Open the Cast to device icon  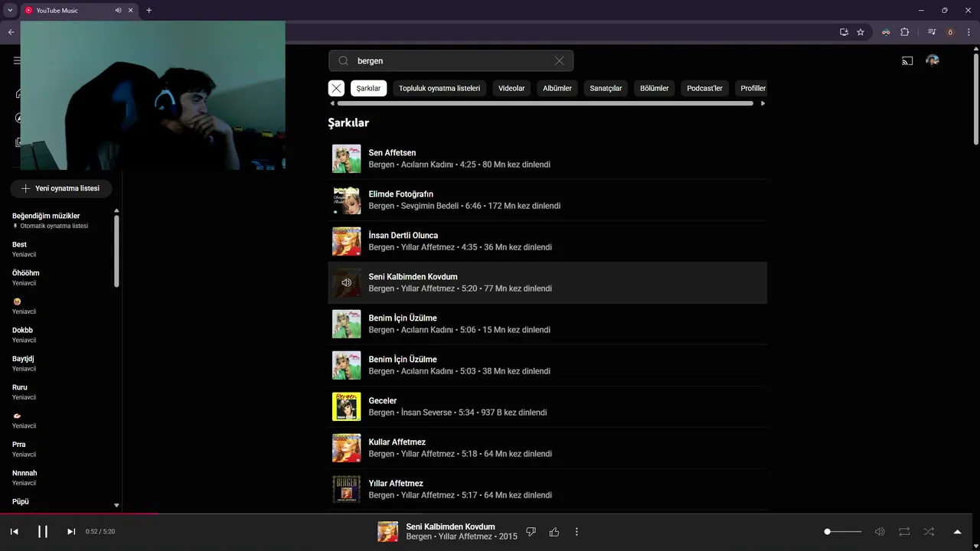[907, 60]
